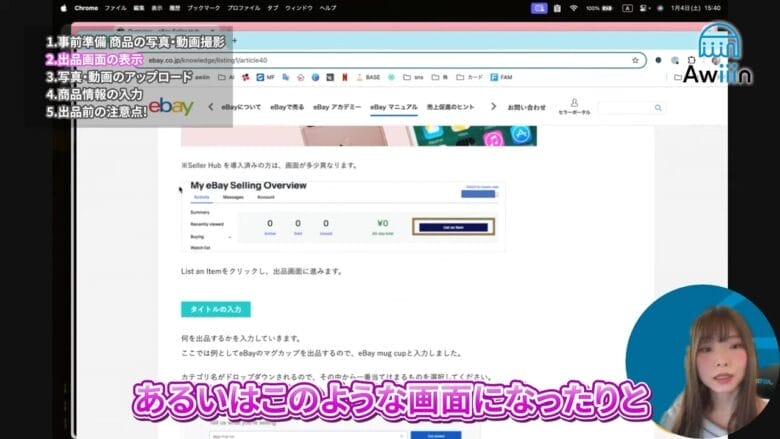Click the Siri menu bar icon
The image size is (780, 439).
coord(660,8)
